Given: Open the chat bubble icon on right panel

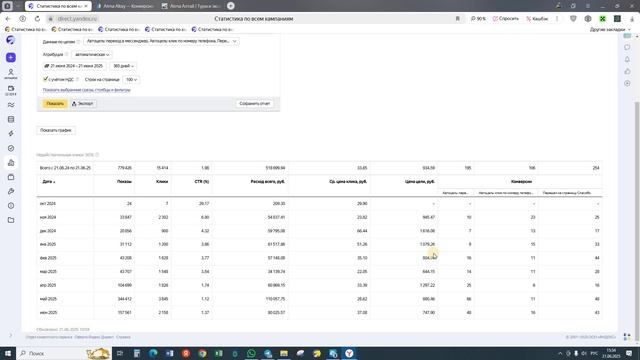Looking at the screenshot, I should [x=627, y=47].
